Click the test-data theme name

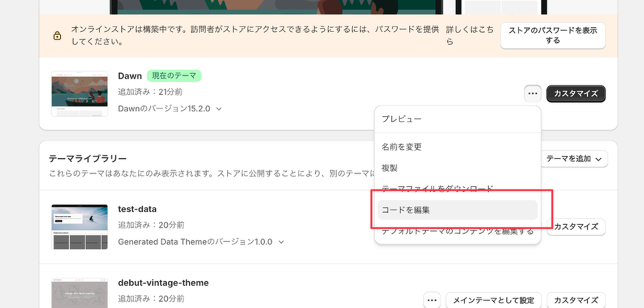(x=137, y=209)
